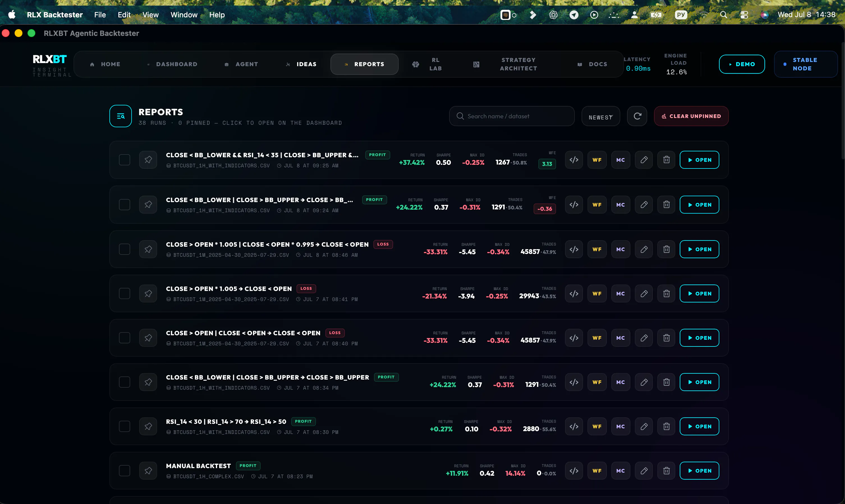
Task: Click the Clear Unpinned button
Action: (691, 116)
